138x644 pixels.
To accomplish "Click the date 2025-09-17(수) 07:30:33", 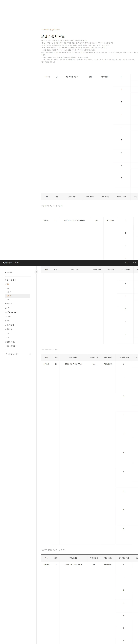I will (x=51, y=30).
